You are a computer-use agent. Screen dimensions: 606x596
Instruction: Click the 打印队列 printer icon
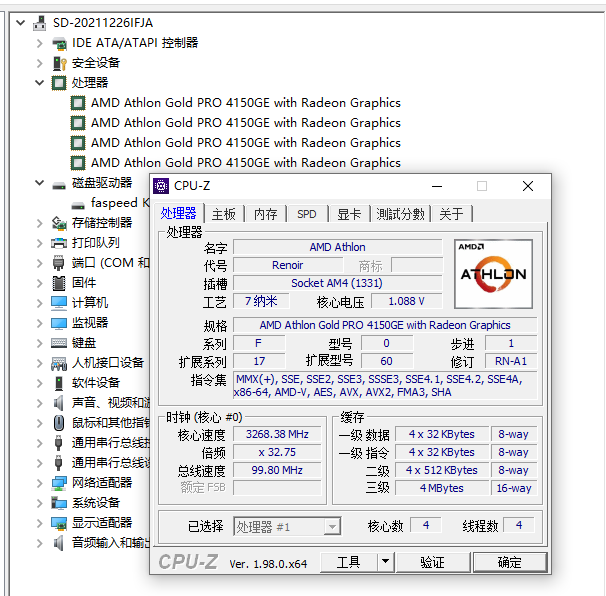tap(59, 243)
